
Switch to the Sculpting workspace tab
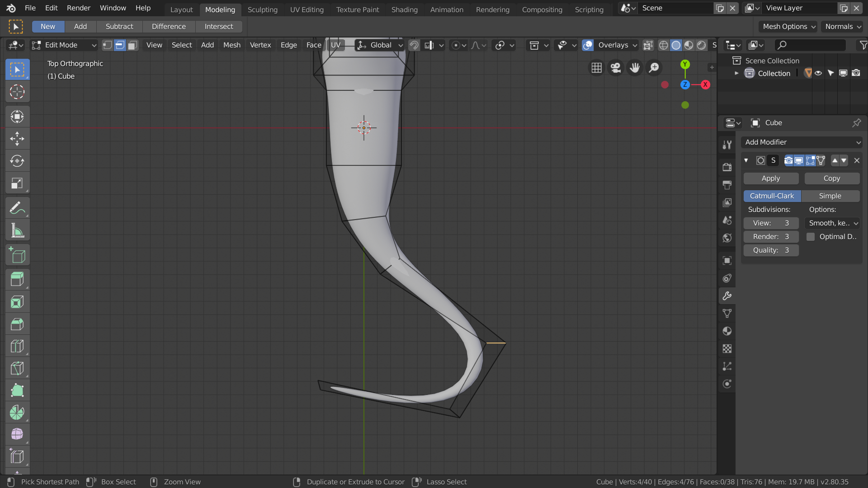[263, 9]
